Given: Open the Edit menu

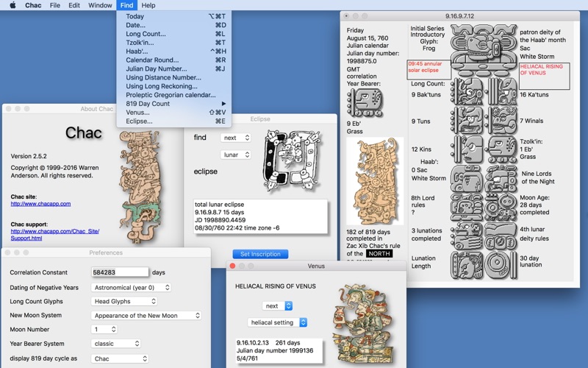Looking at the screenshot, I should click(74, 5).
